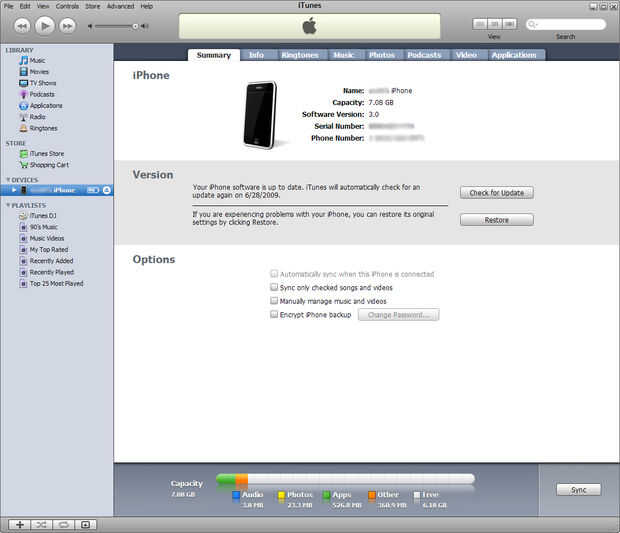Adjust the volume slider knob

click(135, 26)
